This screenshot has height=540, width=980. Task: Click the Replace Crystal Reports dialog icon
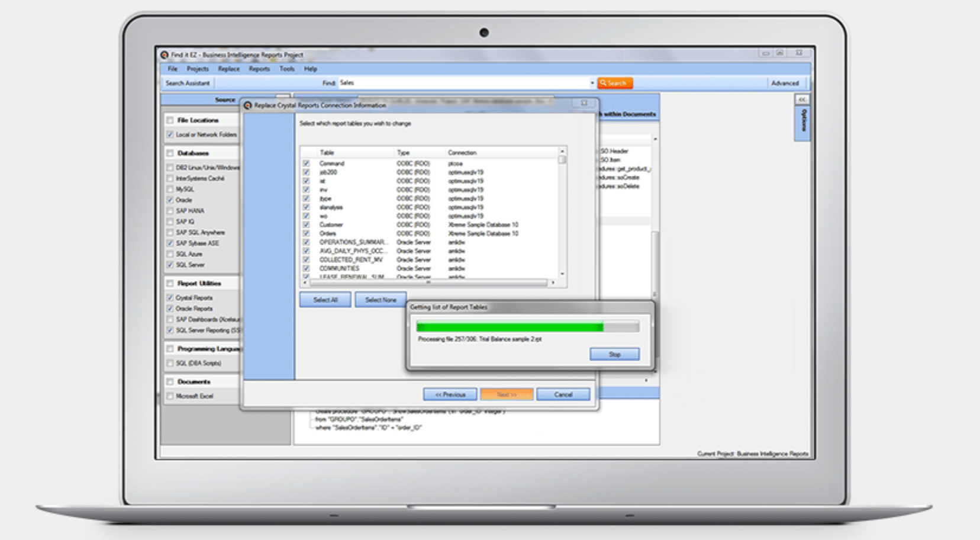(x=248, y=105)
